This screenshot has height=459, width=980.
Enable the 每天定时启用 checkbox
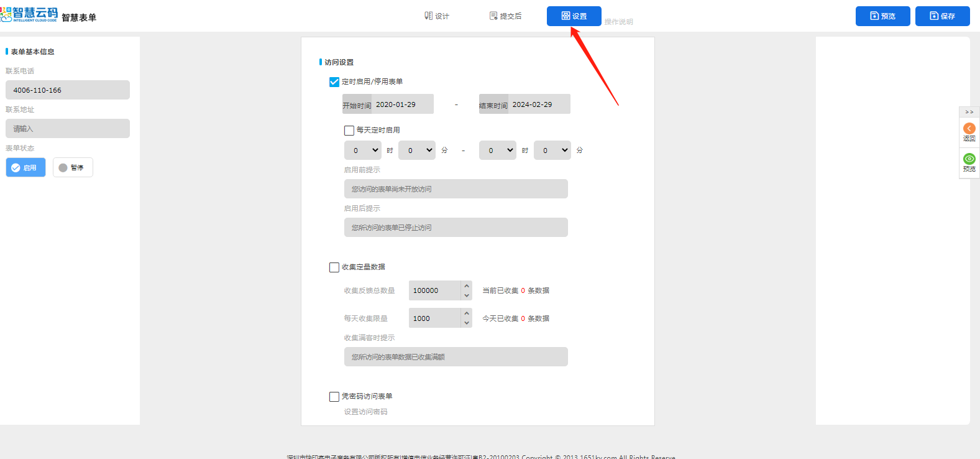(x=349, y=131)
